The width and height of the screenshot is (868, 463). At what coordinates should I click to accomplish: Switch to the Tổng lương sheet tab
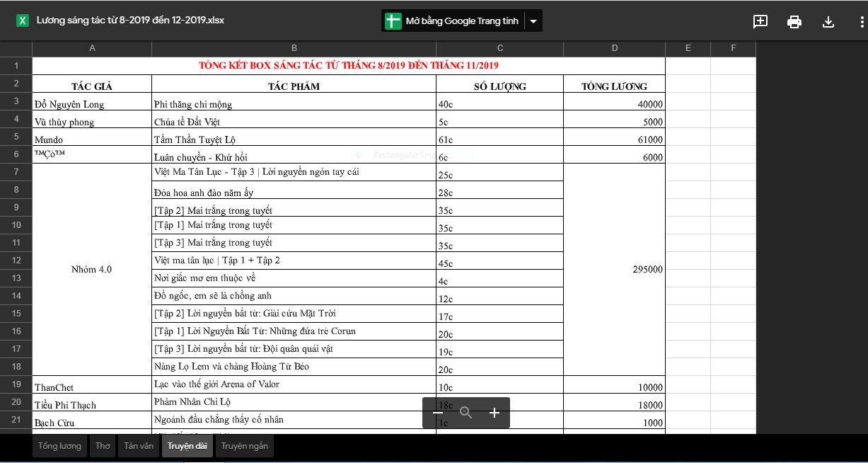coord(59,446)
